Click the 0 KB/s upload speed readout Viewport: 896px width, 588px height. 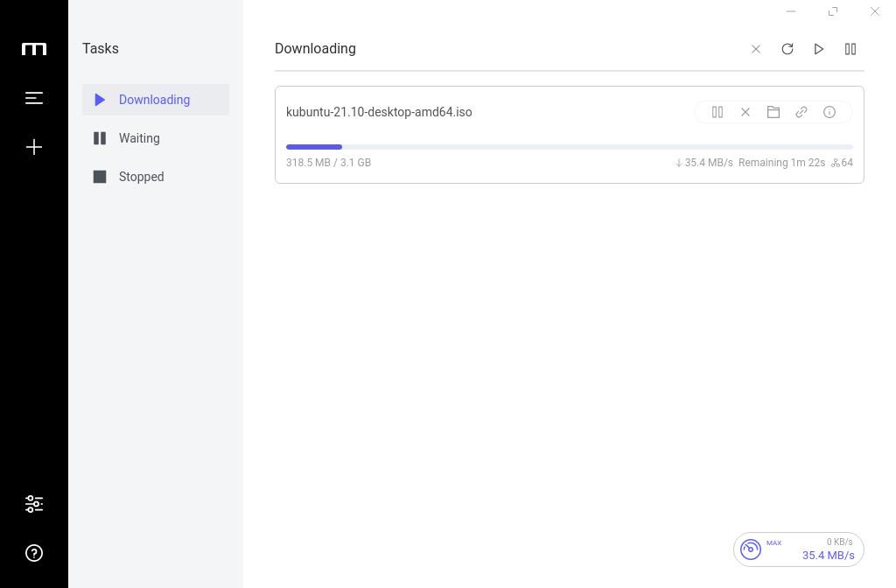839,542
